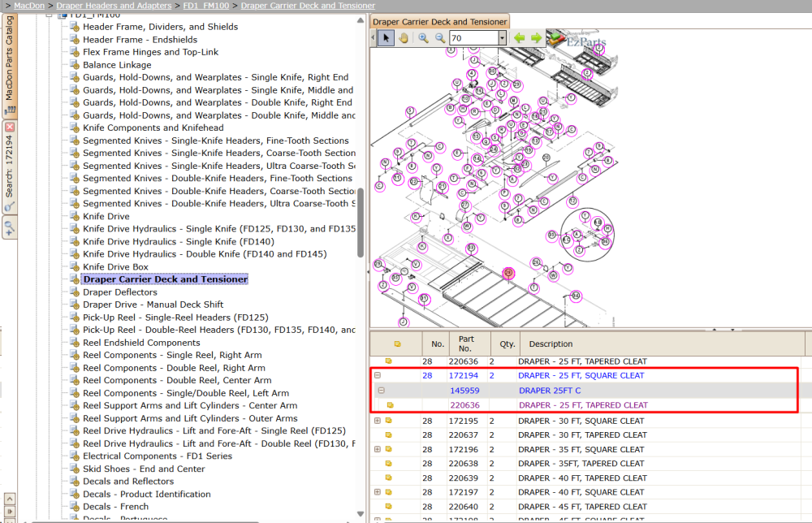Go to next diagram with green right arrow
Viewport: 812px width, 523px height.
[x=536, y=38]
